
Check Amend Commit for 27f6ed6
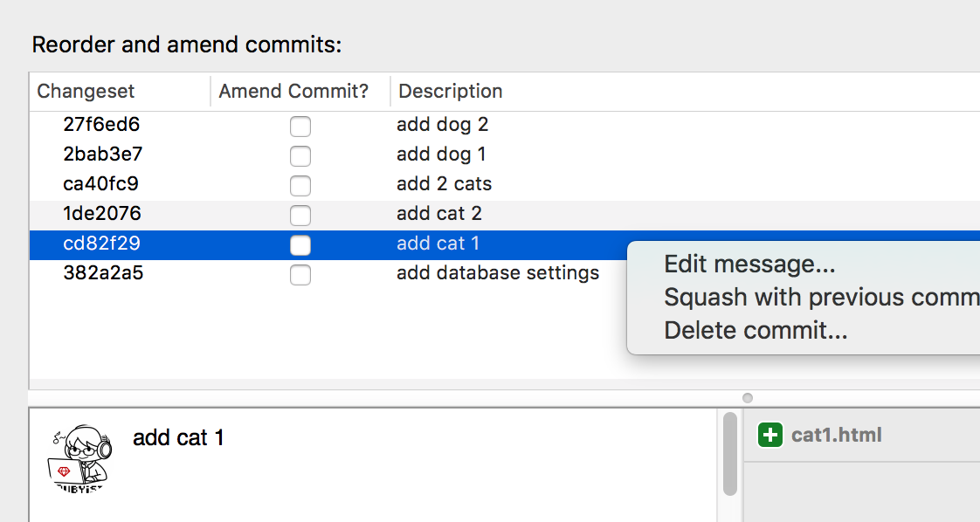click(x=300, y=127)
